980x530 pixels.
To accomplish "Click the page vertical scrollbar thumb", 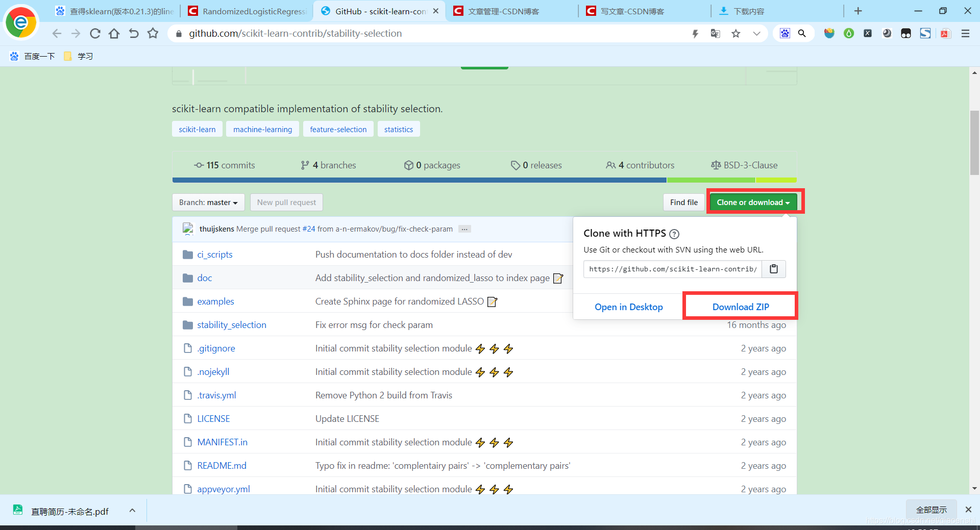I will (974, 143).
